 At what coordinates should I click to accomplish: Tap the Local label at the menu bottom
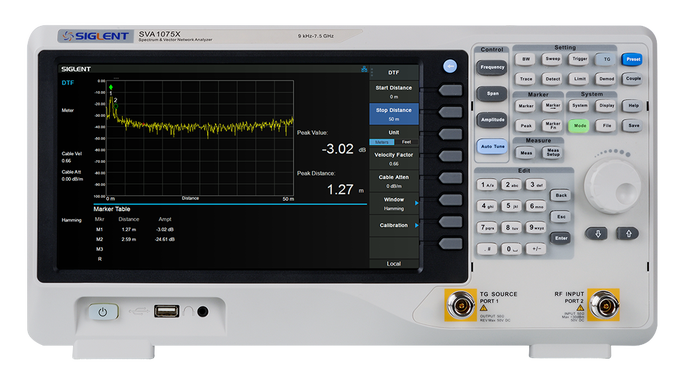point(394,264)
